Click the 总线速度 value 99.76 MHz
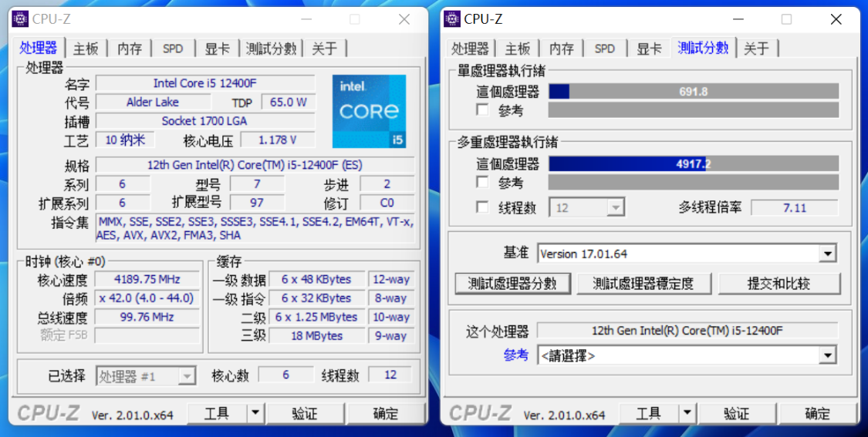Screen dimensions: 868x437 (147, 317)
